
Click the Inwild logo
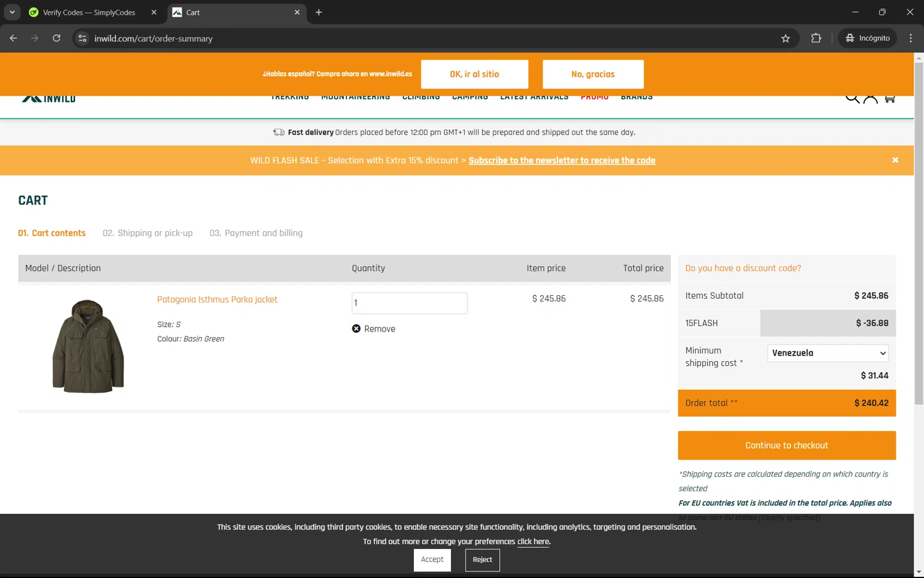[x=49, y=98]
